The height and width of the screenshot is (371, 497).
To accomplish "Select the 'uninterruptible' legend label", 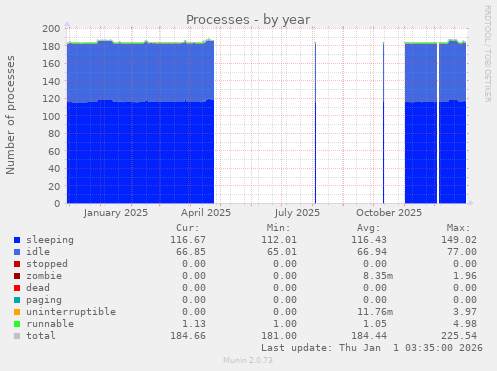I will [x=71, y=312].
